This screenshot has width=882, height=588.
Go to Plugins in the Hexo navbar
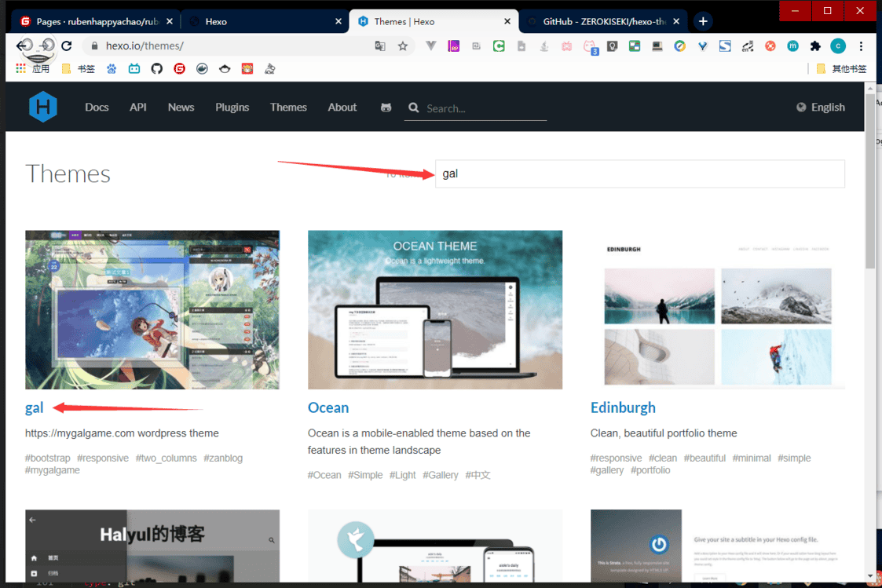pos(232,108)
